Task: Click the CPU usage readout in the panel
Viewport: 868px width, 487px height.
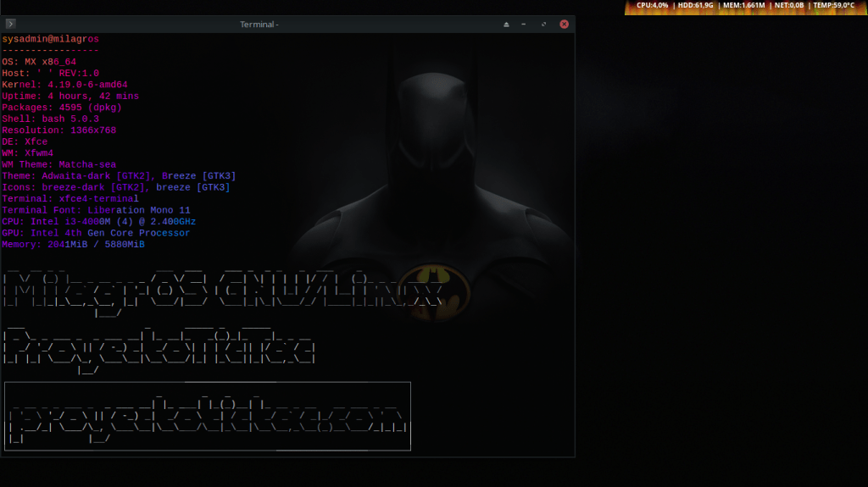Action: pos(652,5)
